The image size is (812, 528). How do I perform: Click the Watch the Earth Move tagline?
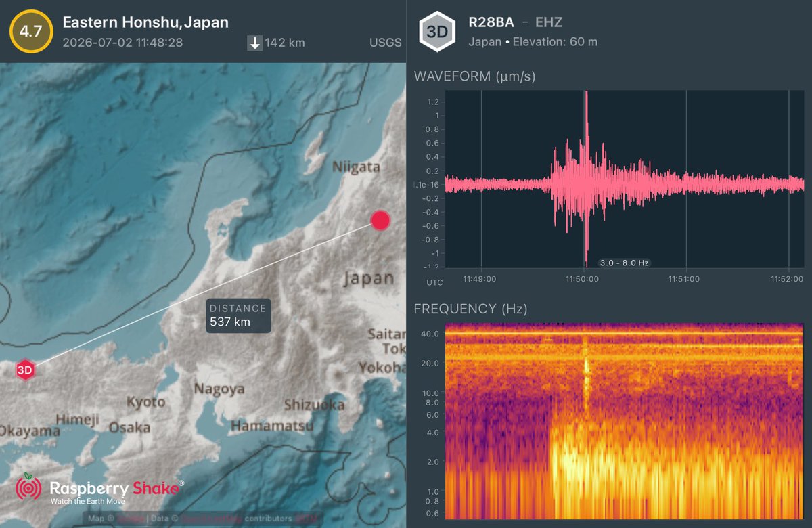[89, 502]
